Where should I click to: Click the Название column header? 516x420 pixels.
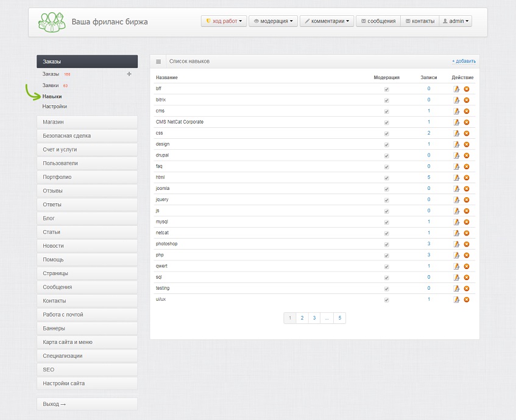coord(166,78)
